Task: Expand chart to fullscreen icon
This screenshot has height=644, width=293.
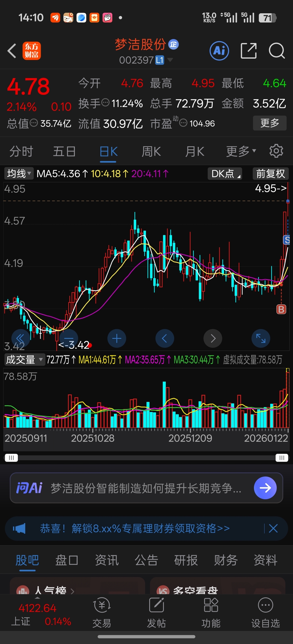Action: point(261,338)
